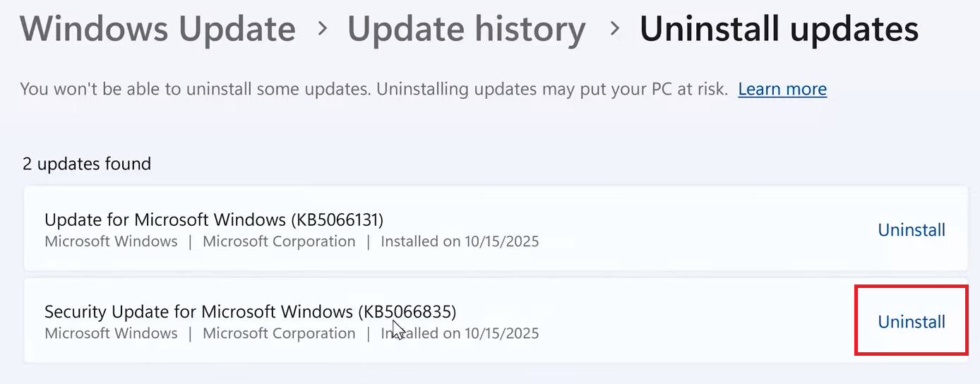
Task: Click install date of KB5066131 update
Action: tap(460, 241)
